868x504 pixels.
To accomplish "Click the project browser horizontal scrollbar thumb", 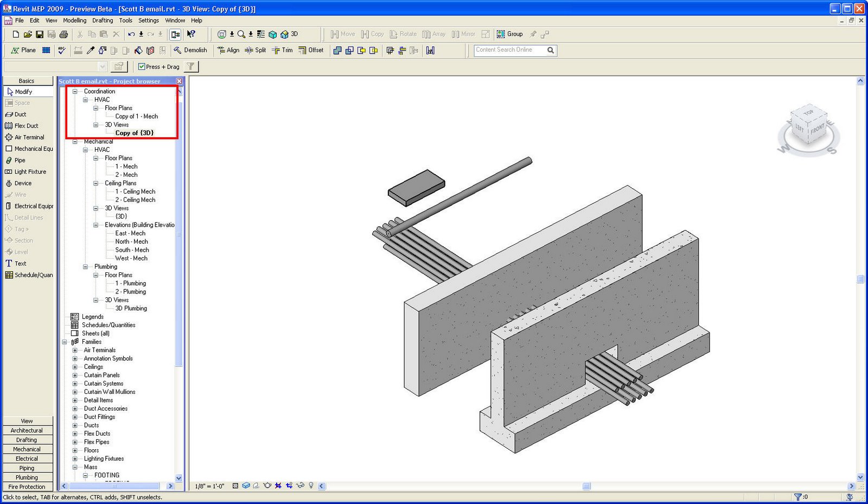I will point(116,486).
